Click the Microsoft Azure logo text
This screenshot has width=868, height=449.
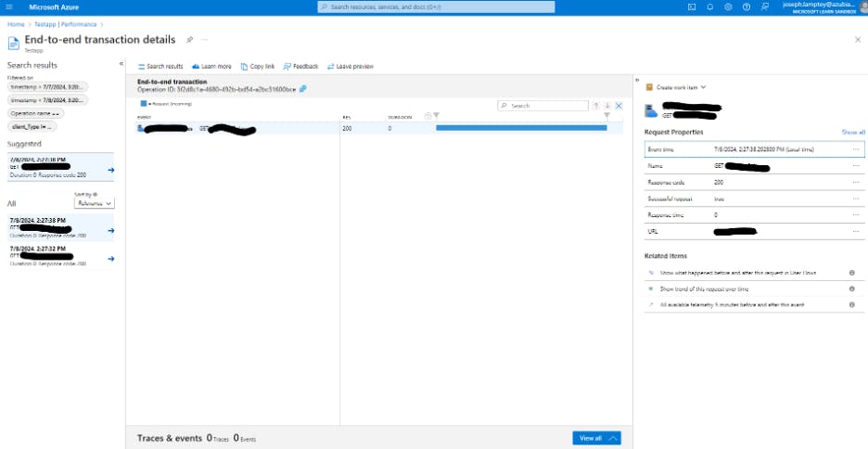(54, 7)
